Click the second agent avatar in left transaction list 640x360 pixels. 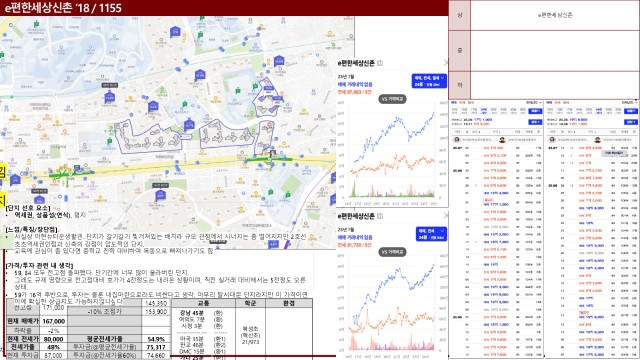(502, 140)
